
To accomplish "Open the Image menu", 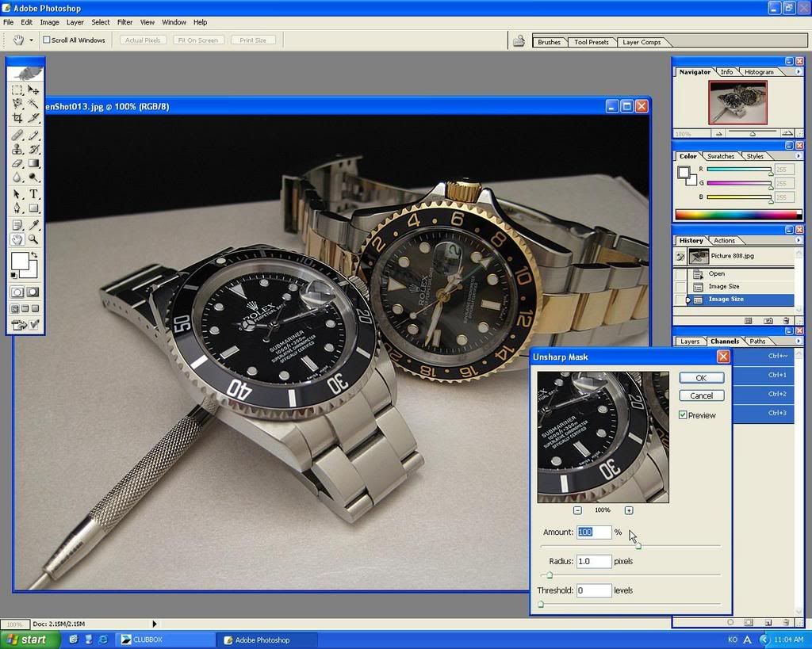I will pyautogui.click(x=50, y=22).
